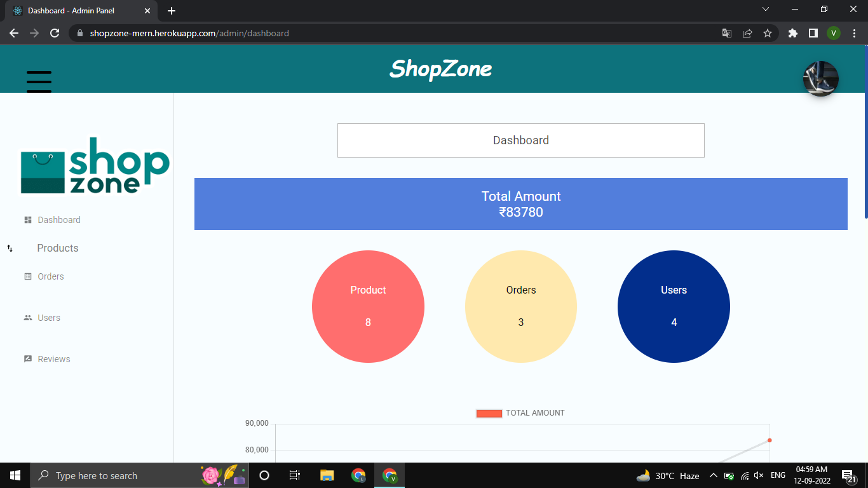Screen dimensions: 868x488
Task: Click the Google Translate icon in address bar
Action: pos(726,32)
